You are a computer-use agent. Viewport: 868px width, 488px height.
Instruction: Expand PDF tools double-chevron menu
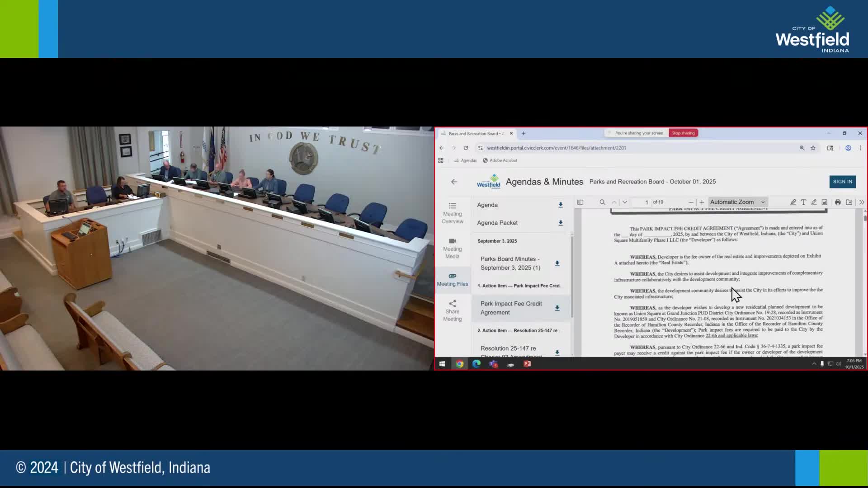[x=861, y=202]
